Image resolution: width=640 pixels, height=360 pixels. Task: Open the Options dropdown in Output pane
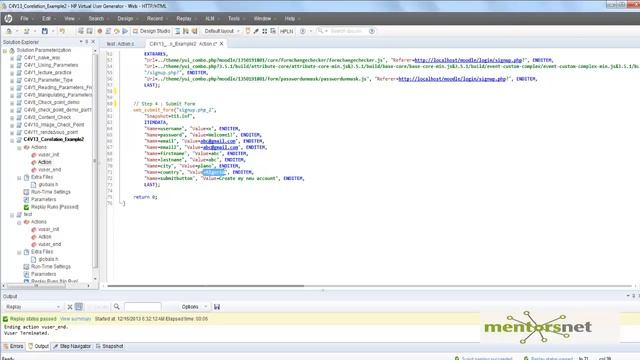(x=194, y=307)
